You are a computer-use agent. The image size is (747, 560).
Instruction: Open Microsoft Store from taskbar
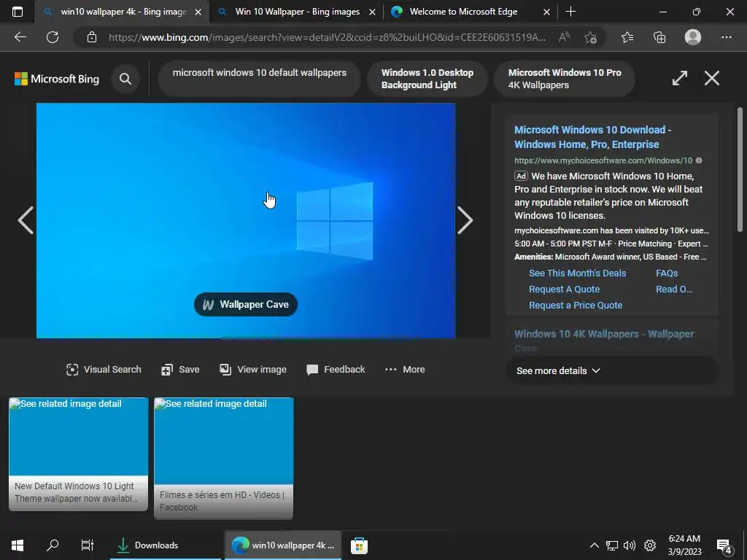(x=359, y=545)
